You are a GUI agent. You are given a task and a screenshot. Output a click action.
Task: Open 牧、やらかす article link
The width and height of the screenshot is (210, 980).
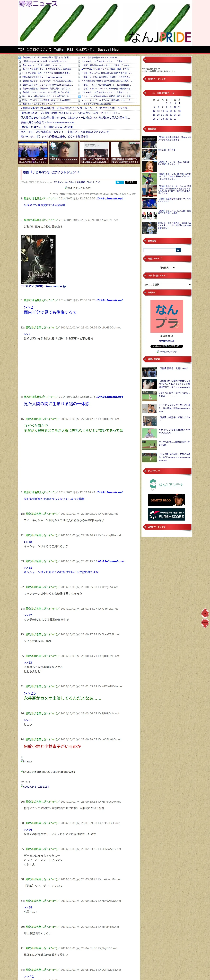[x=174, y=443]
